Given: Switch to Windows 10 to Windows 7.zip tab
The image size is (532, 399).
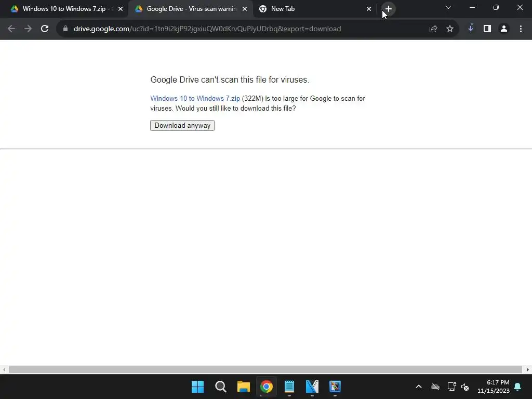Looking at the screenshot, I should (64, 9).
